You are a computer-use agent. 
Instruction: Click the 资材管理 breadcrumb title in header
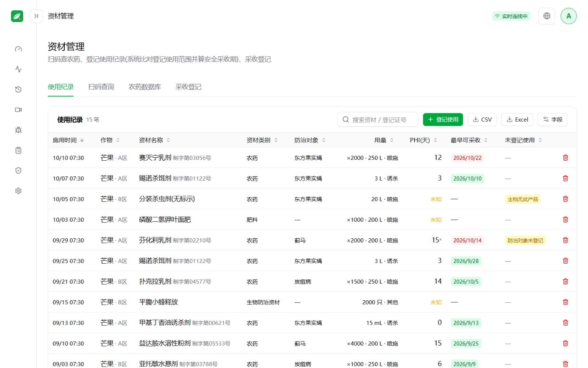[x=61, y=16]
